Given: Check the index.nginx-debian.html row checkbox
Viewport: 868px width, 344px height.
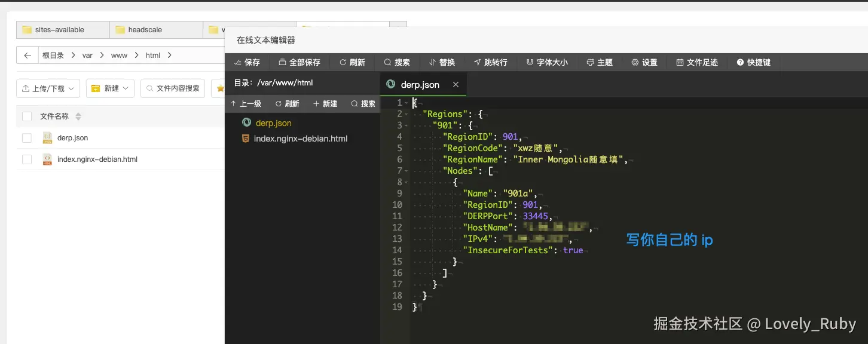Looking at the screenshot, I should 27,159.
